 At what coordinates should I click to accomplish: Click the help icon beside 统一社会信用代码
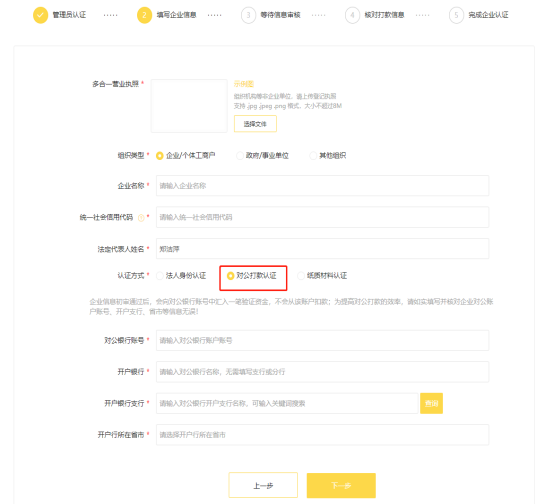141,218
